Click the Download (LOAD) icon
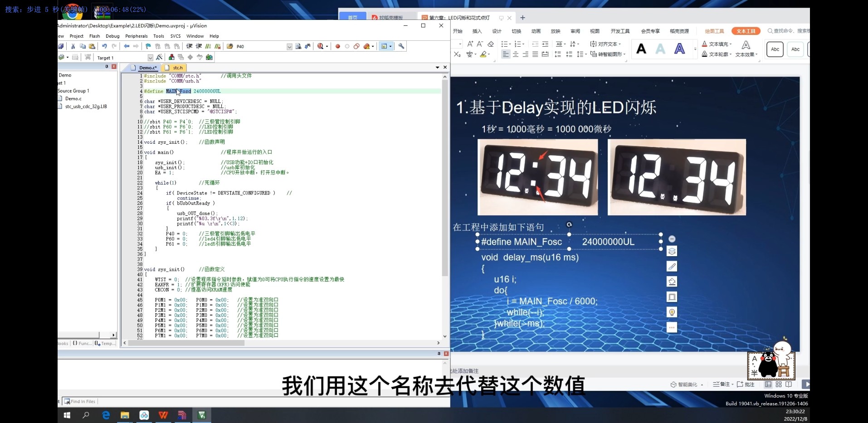Screen dimensions: 868x423 click(x=88, y=57)
